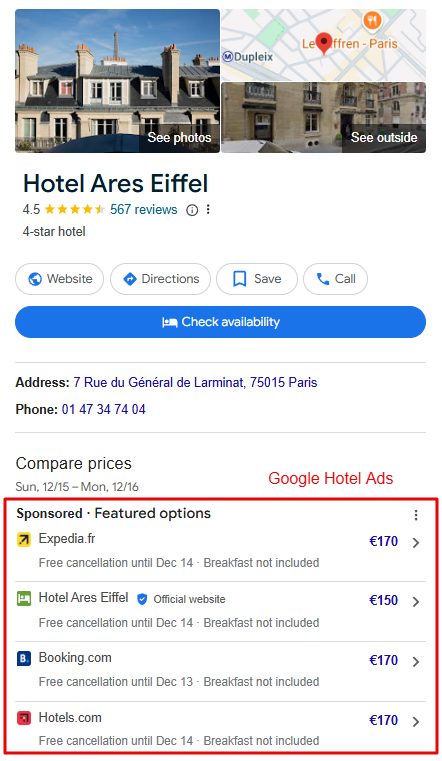Click the Hotels.com logo icon

[24, 718]
